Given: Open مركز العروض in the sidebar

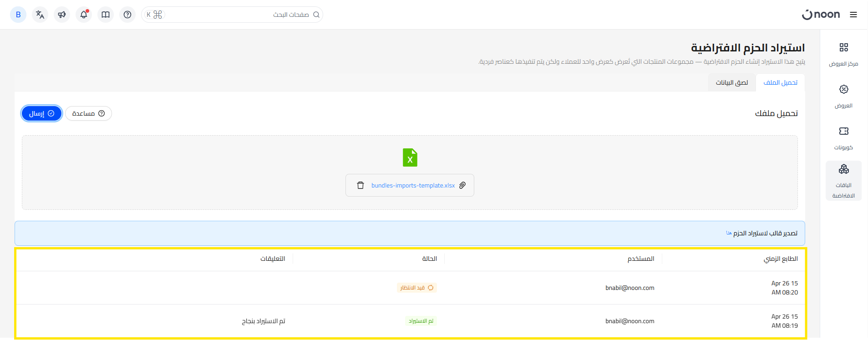Looking at the screenshot, I should (843, 54).
